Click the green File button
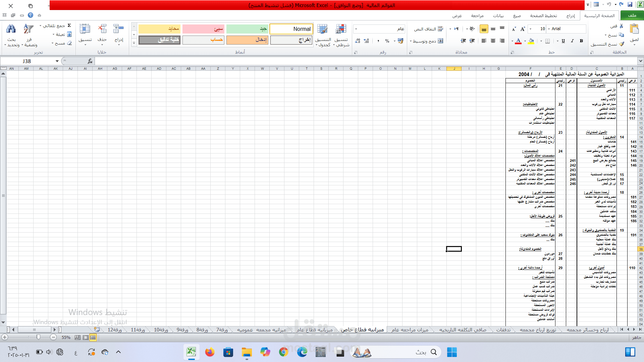 pos(632,15)
